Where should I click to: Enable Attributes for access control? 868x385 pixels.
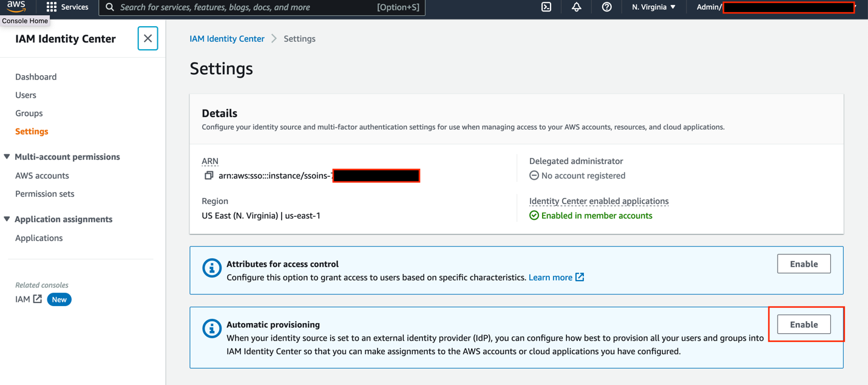point(804,264)
